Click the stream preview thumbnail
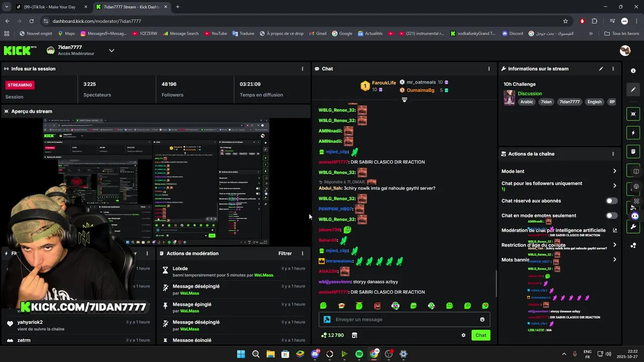 coord(156,182)
